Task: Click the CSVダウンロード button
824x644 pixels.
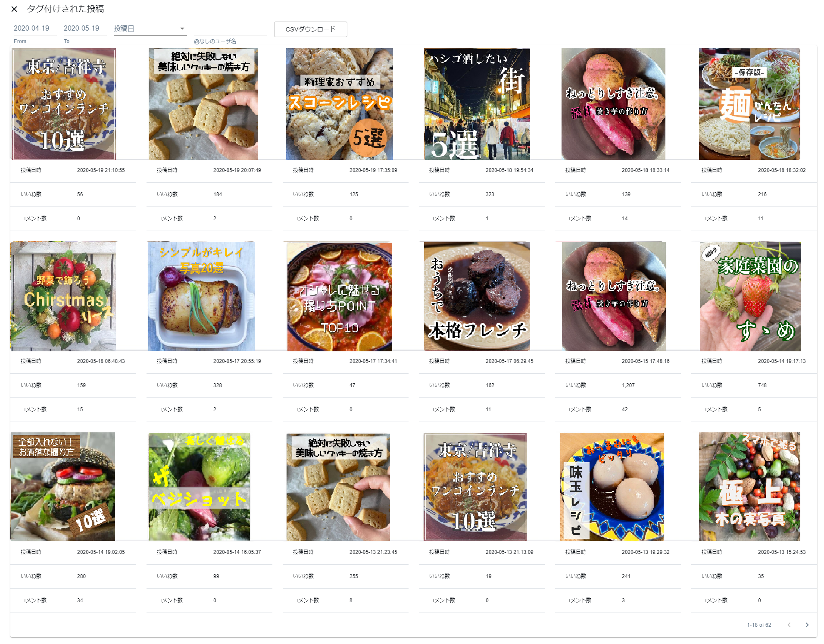Action: (x=310, y=29)
